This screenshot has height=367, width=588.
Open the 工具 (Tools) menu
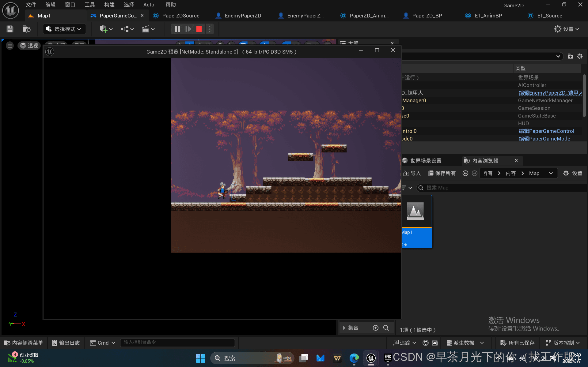(89, 5)
